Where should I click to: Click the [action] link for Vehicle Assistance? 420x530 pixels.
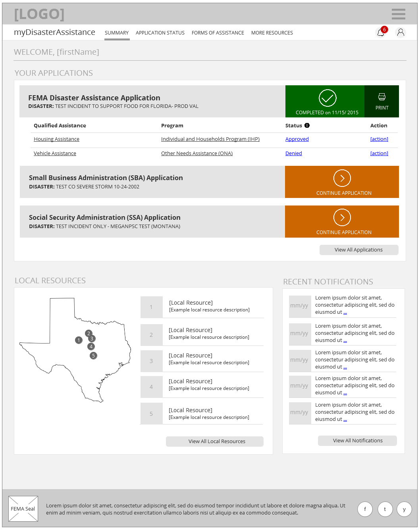click(x=379, y=154)
